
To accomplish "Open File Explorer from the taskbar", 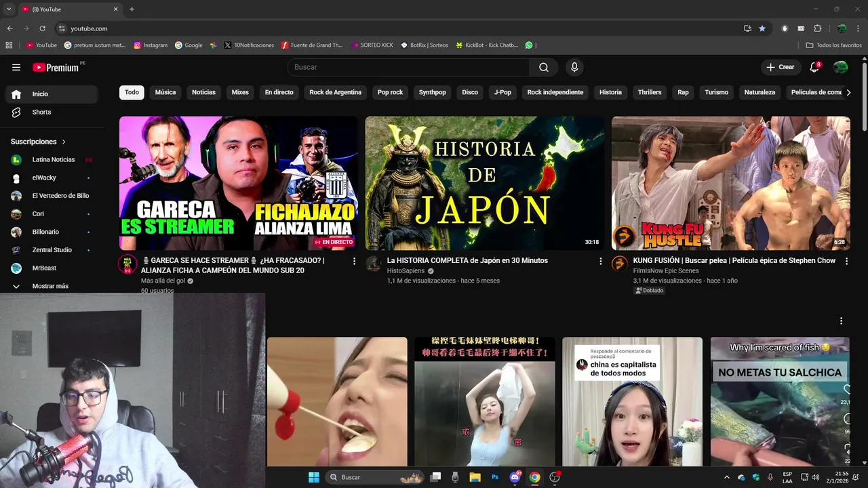I will tap(475, 477).
